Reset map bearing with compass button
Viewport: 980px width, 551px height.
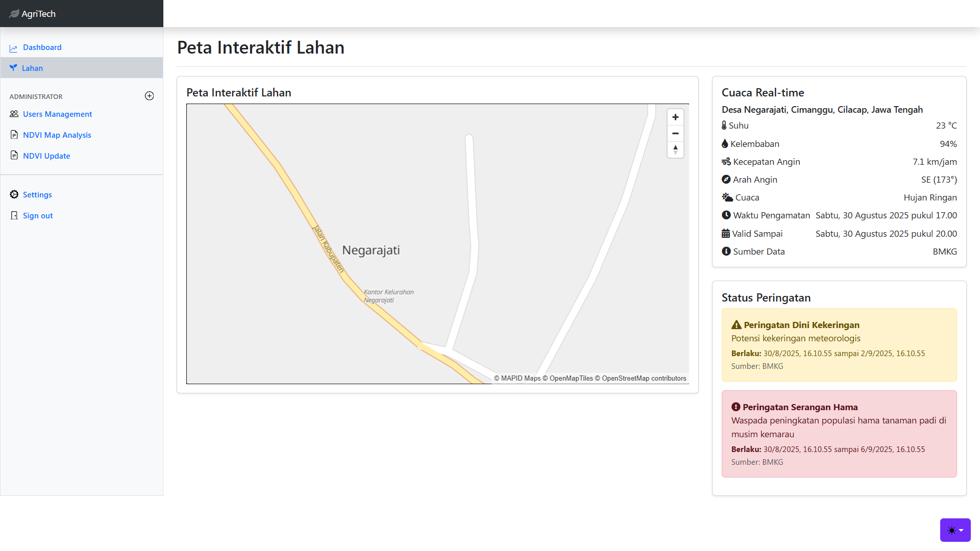[x=675, y=150]
